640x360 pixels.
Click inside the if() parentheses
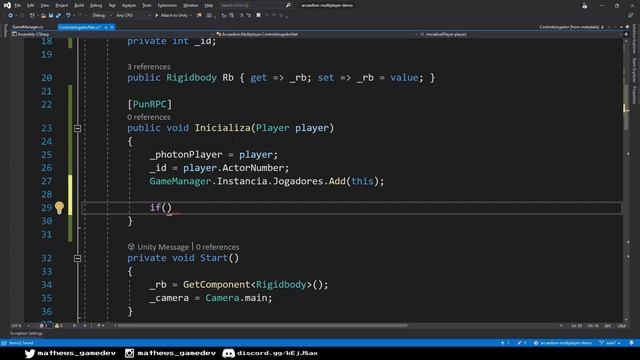coord(166,208)
